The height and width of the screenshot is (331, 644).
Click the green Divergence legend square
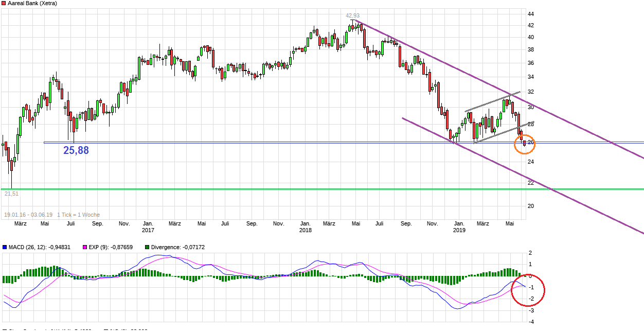click(x=146, y=247)
